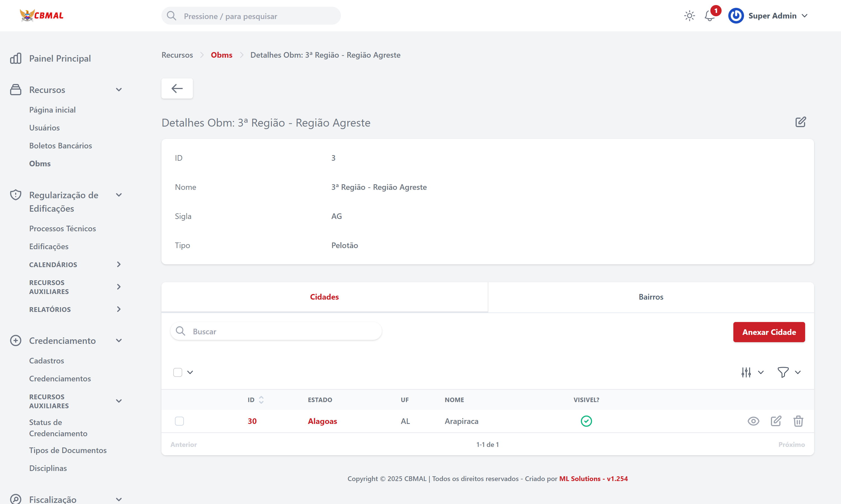Check the Arapiraca row checkbox
The height and width of the screenshot is (504, 841).
click(x=179, y=421)
